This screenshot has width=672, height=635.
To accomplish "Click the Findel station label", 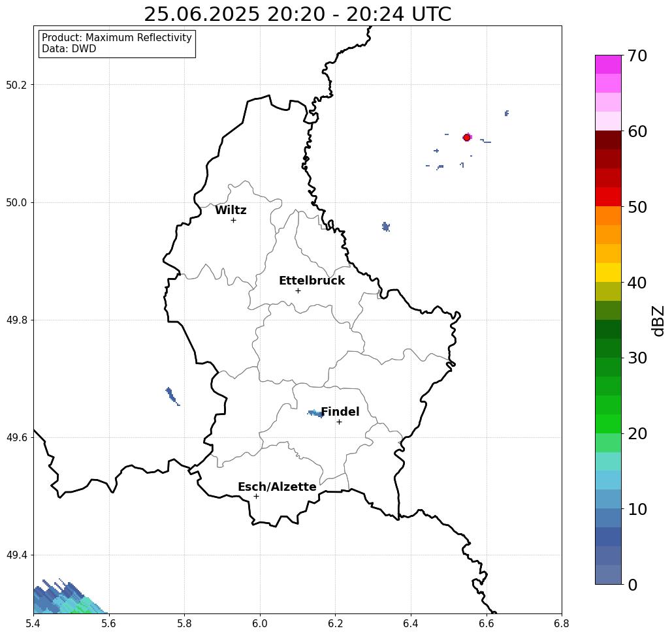I will 340,412.
